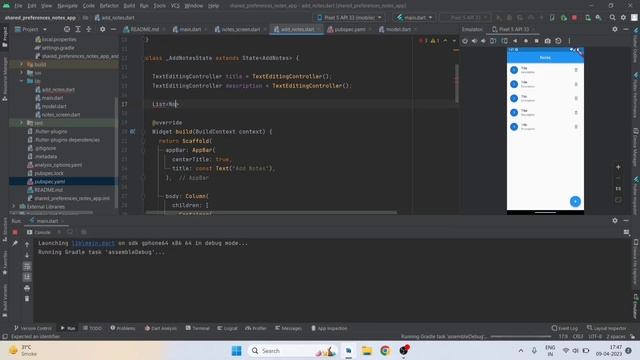640x360 pixels.
Task: Open the File menu
Action: click(x=18, y=6)
